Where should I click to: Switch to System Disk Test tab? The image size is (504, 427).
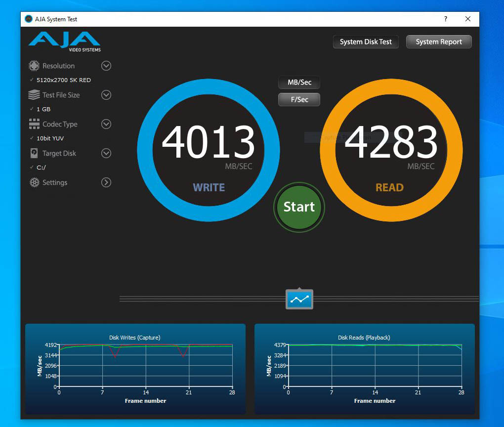pos(366,42)
